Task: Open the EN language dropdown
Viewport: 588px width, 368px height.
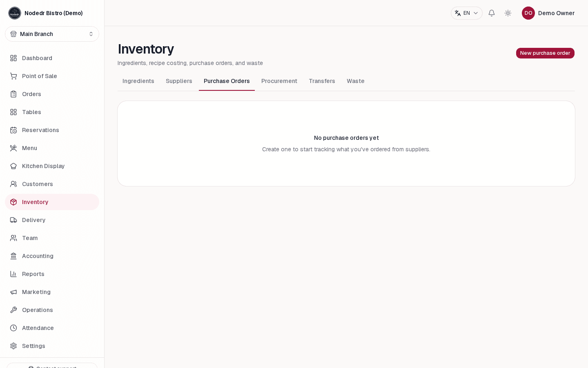Action: tap(467, 13)
